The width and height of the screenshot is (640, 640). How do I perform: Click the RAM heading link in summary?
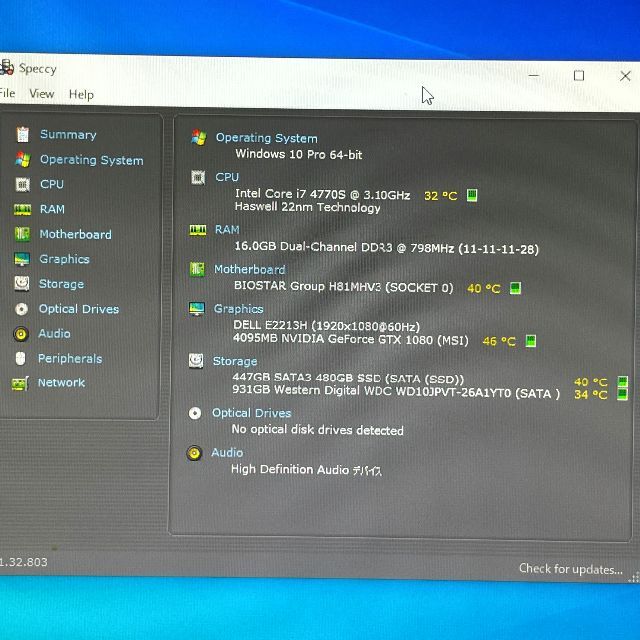click(x=227, y=230)
